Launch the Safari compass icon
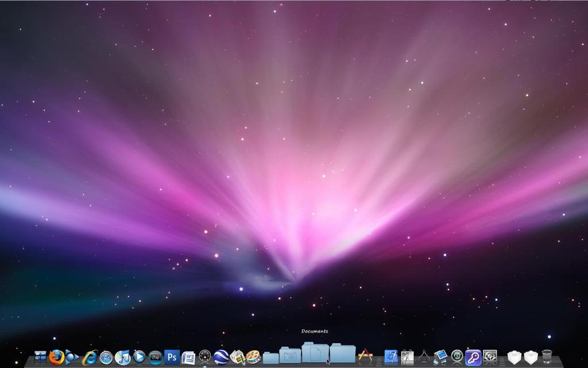 [x=106, y=358]
